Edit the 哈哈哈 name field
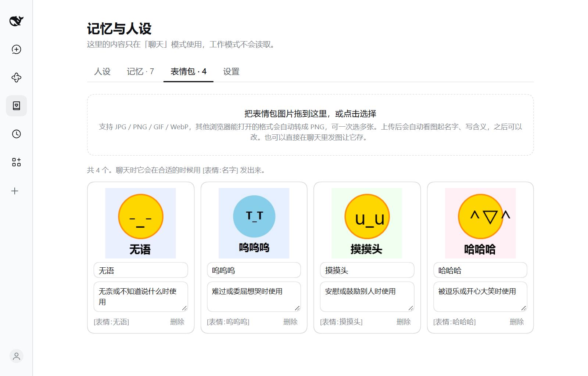 tap(480, 270)
